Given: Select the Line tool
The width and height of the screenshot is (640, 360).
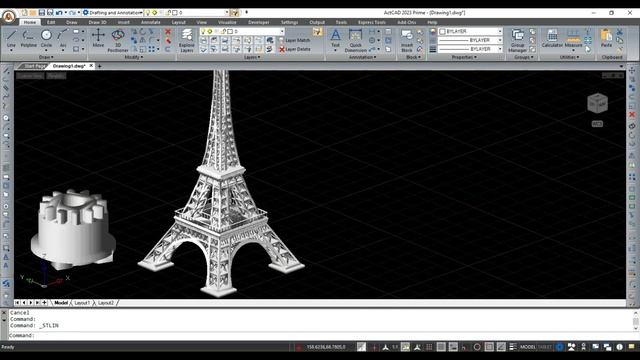Looking at the screenshot, I should click(11, 38).
